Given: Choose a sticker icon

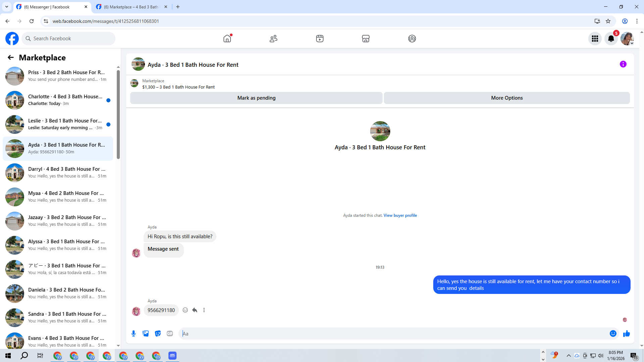Looking at the screenshot, I should (x=158, y=333).
